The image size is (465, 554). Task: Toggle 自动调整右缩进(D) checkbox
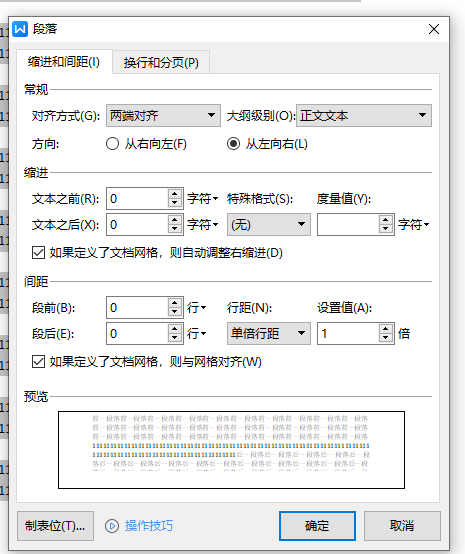[38, 253]
